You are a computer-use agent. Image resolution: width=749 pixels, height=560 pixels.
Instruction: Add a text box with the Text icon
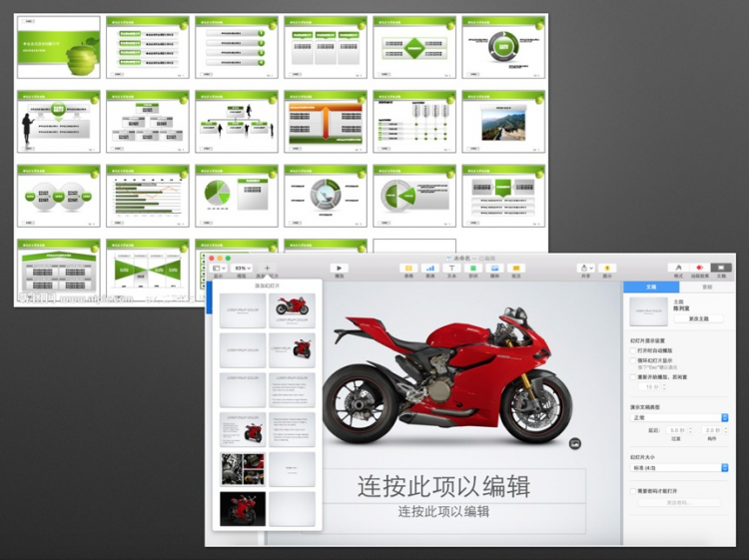[x=451, y=269]
